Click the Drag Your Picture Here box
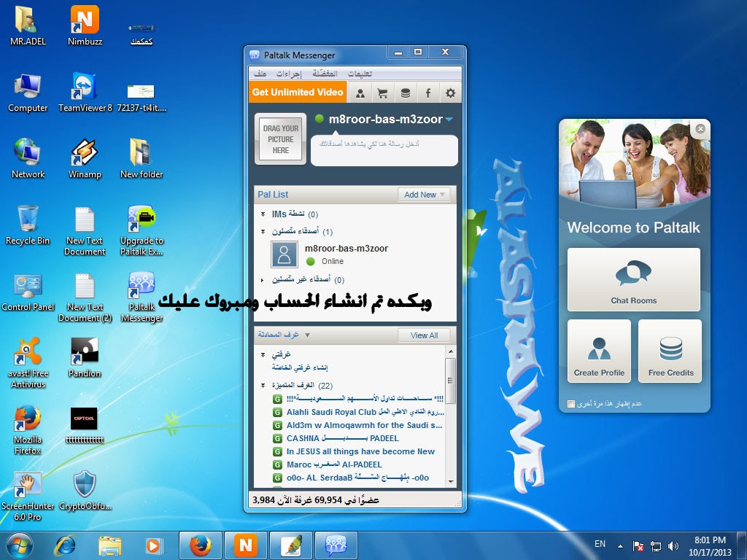Screen dimensions: 747x560 [x=281, y=139]
